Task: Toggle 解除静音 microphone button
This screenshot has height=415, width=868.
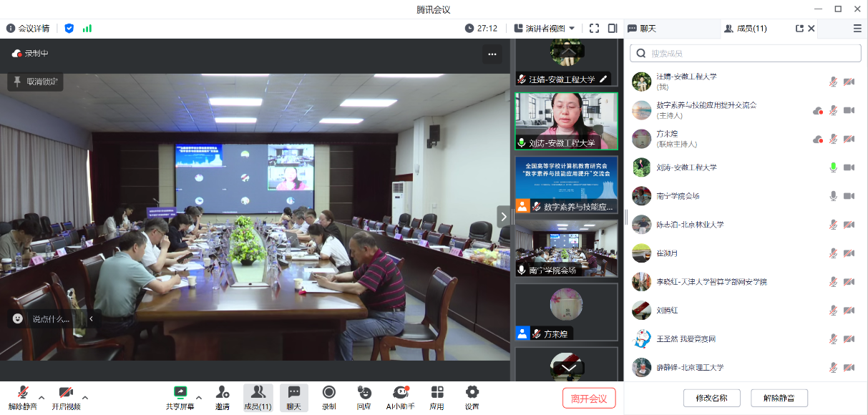Action: click(x=23, y=392)
